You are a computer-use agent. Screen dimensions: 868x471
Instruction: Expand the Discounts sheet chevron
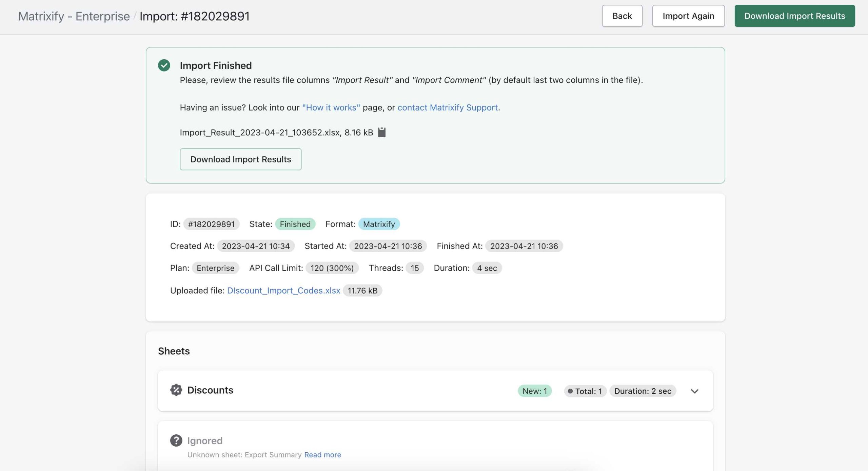694,391
